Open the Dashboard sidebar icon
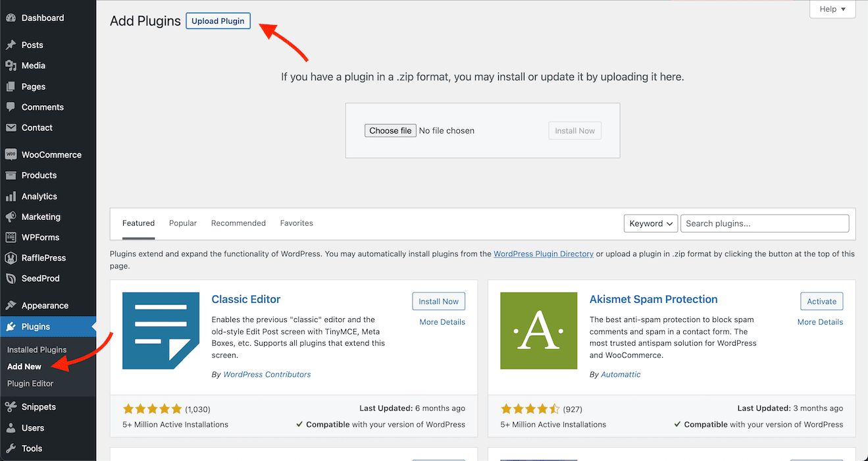Viewport: 868px width, 461px height. [x=11, y=18]
